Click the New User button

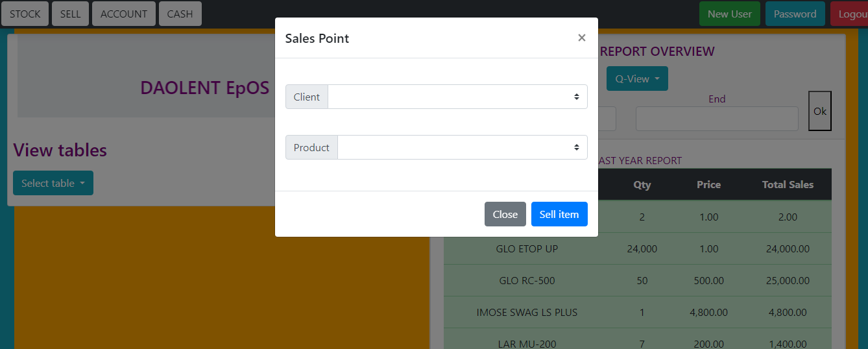729,14
